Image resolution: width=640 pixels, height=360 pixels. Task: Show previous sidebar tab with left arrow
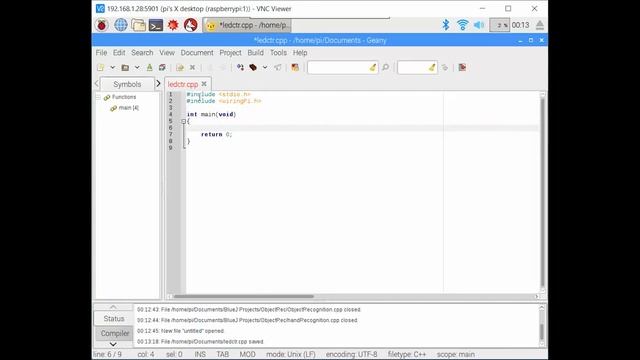pyautogui.click(x=97, y=84)
